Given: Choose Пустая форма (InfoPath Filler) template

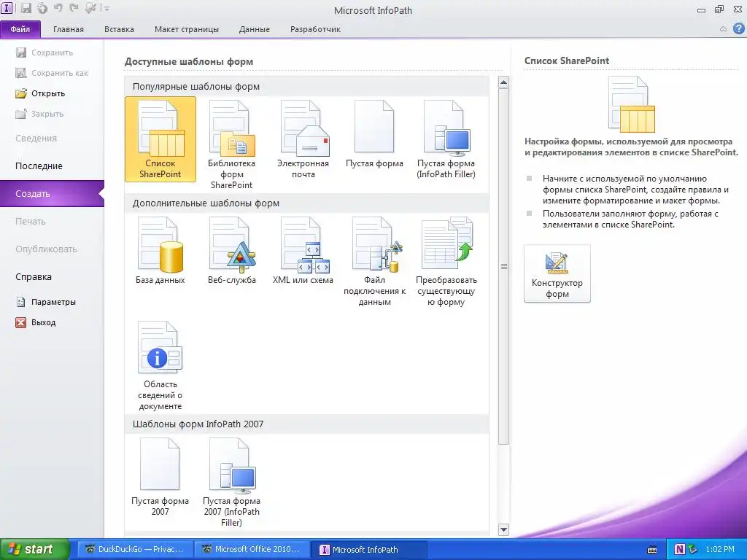Looking at the screenshot, I should pos(446,139).
